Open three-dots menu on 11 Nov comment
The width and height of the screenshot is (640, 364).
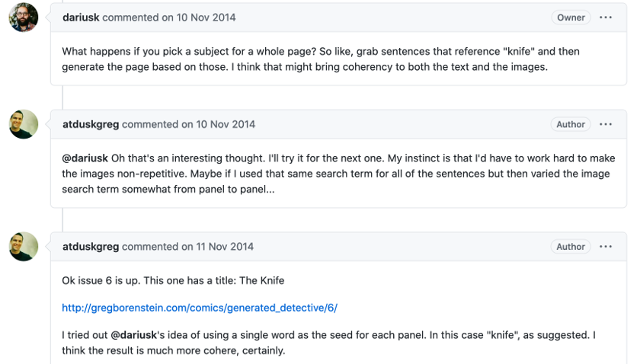coord(606,247)
